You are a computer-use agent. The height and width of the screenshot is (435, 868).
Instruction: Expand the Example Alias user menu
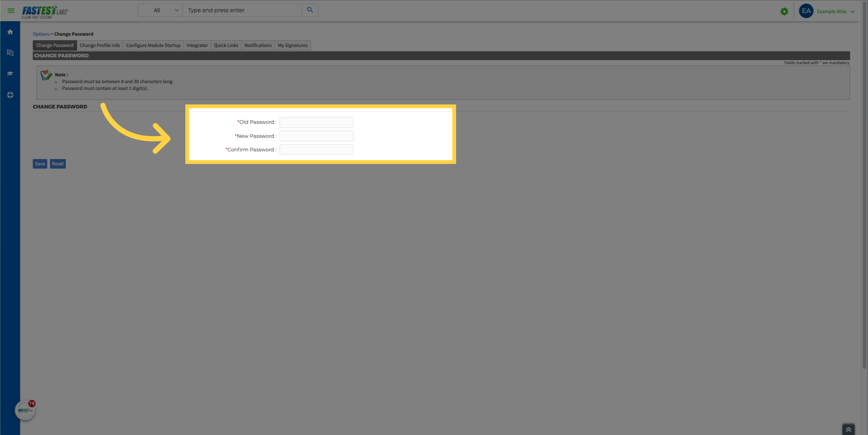(x=835, y=11)
